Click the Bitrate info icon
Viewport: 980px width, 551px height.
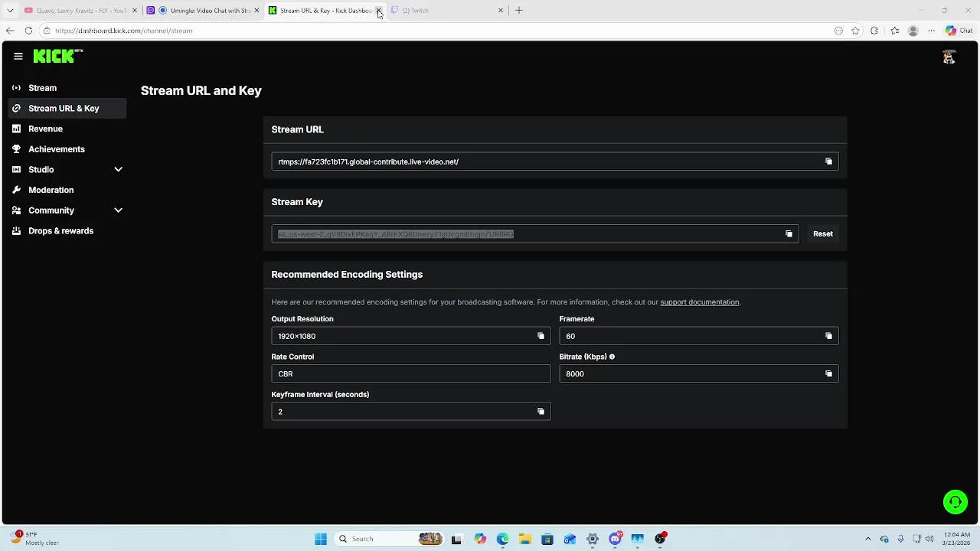tap(612, 357)
